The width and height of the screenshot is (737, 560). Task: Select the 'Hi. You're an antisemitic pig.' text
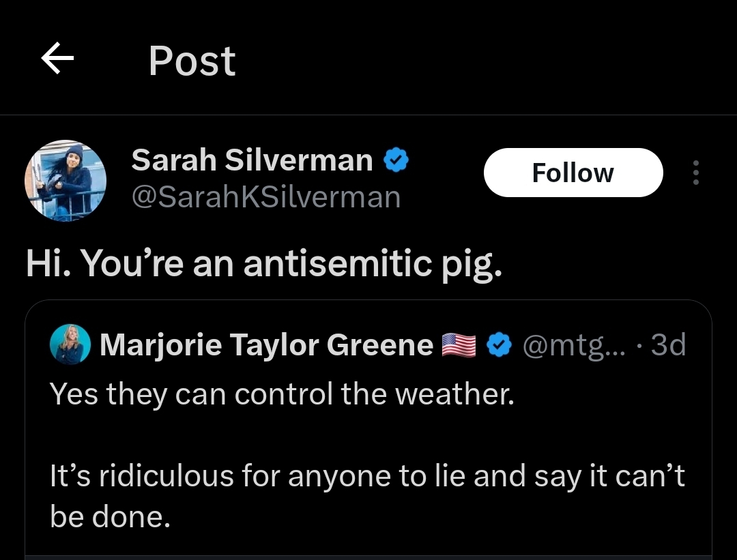click(264, 263)
